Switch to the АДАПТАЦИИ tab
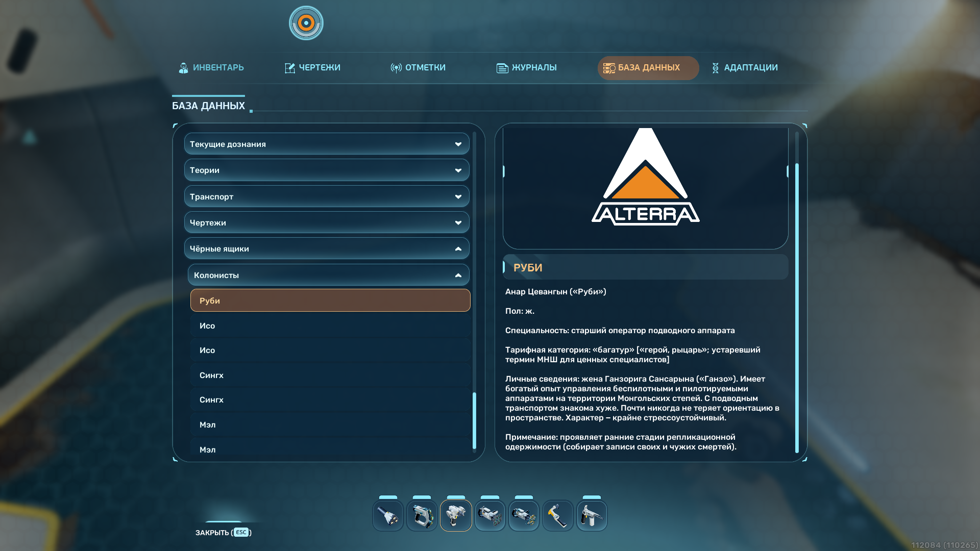Image resolution: width=980 pixels, height=551 pixels. pyautogui.click(x=745, y=68)
